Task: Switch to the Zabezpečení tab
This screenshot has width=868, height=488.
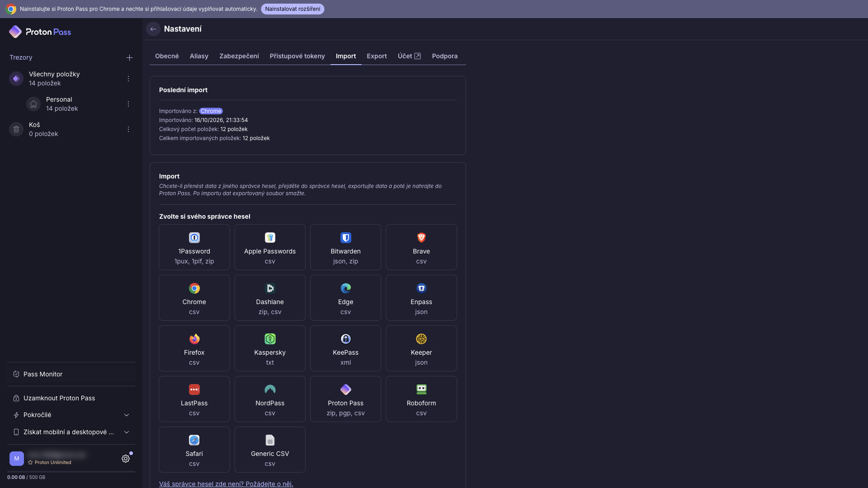Action: coord(239,56)
